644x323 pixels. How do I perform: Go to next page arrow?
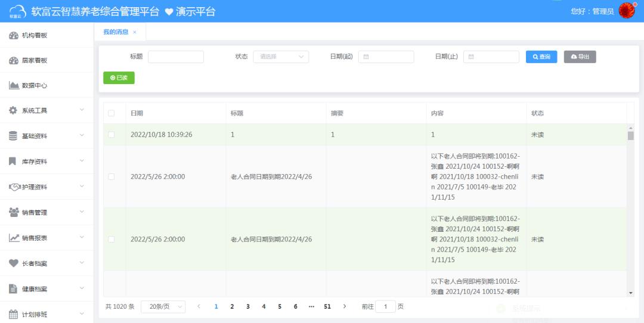[x=345, y=306]
